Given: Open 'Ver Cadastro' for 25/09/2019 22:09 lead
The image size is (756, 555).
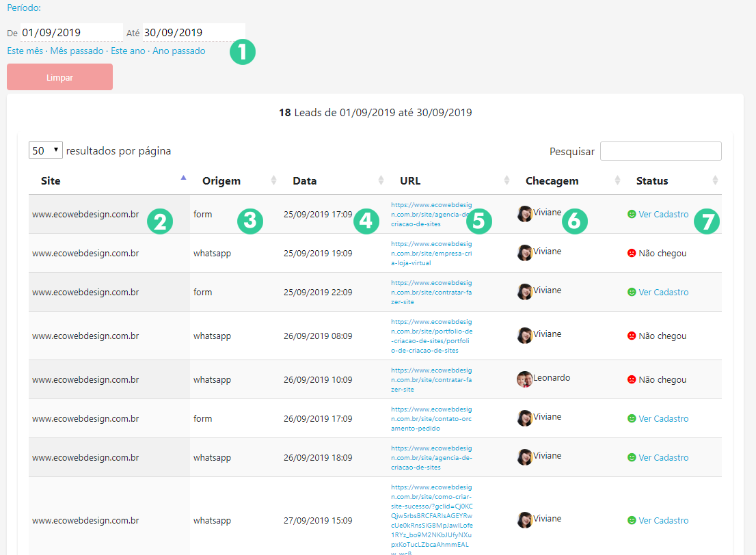Looking at the screenshot, I should point(663,292).
